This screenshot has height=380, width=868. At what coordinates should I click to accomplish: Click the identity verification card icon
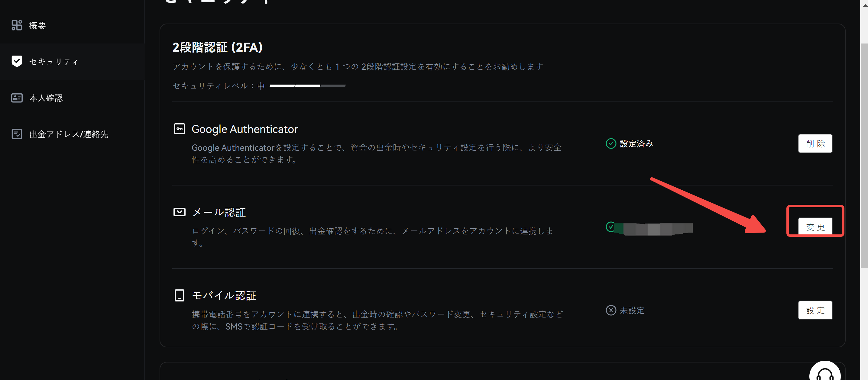[x=17, y=98]
